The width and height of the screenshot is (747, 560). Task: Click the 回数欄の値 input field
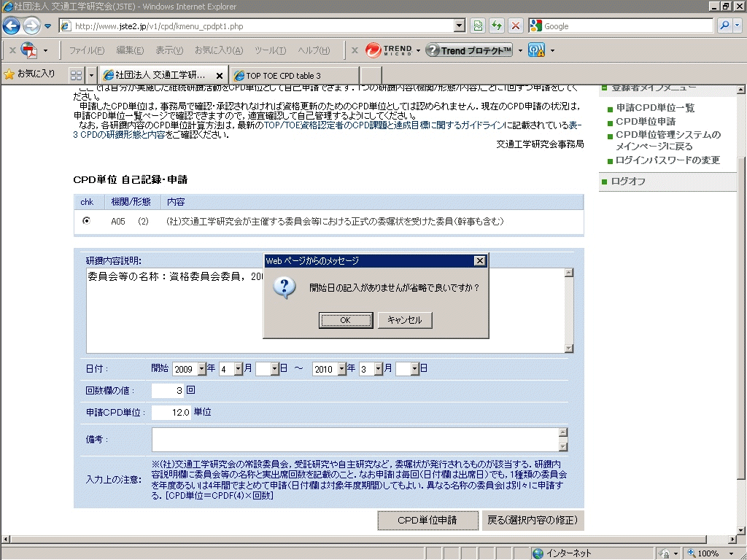click(x=168, y=391)
